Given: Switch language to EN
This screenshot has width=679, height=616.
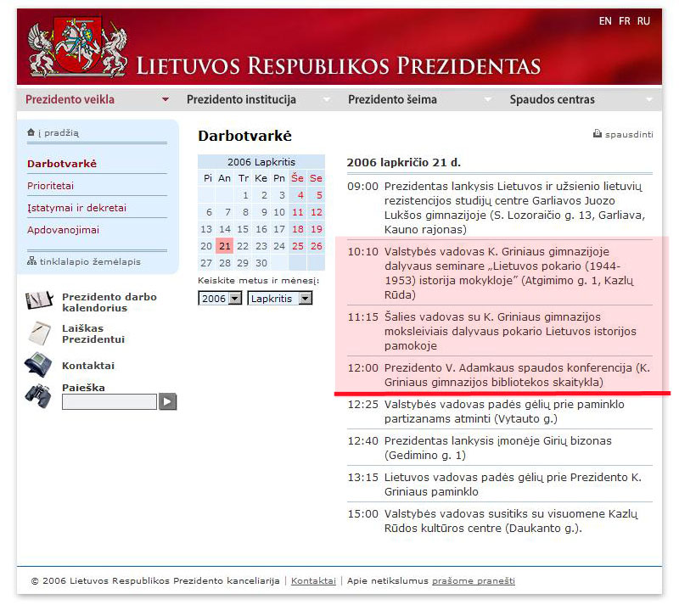Looking at the screenshot, I should coord(605,20).
